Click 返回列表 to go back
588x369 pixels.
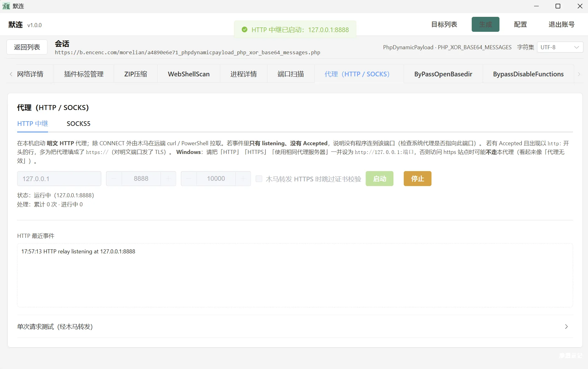pyautogui.click(x=27, y=47)
